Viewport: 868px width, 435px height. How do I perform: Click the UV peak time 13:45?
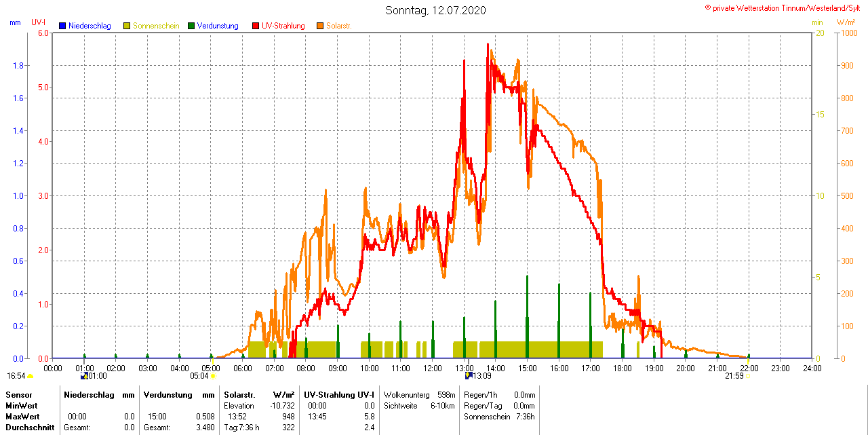(x=317, y=416)
